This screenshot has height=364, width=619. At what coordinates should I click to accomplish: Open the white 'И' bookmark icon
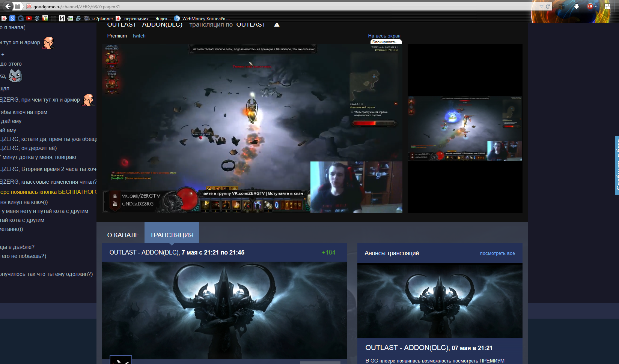(x=62, y=18)
